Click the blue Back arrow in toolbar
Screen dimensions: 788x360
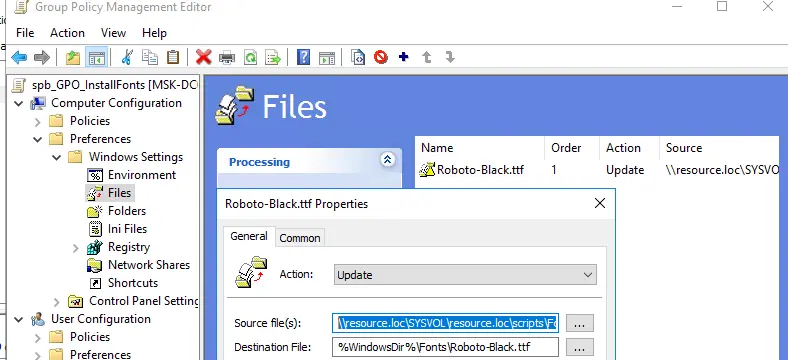coord(19,57)
